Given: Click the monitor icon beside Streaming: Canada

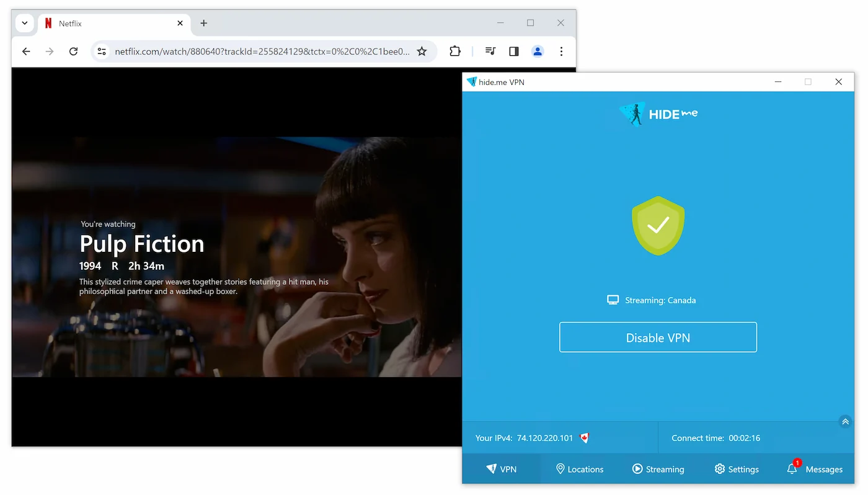Looking at the screenshot, I should (x=613, y=300).
